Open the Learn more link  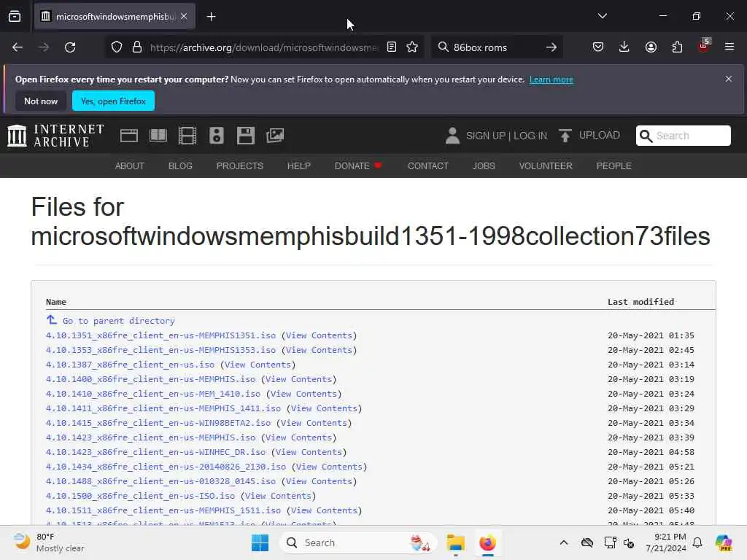(551, 79)
